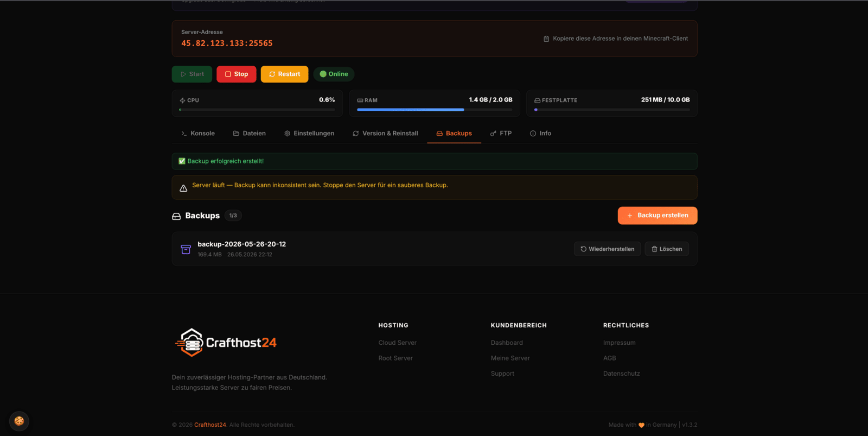This screenshot has width=868, height=436.
Task: Open cookie settings icon
Action: pyautogui.click(x=19, y=421)
